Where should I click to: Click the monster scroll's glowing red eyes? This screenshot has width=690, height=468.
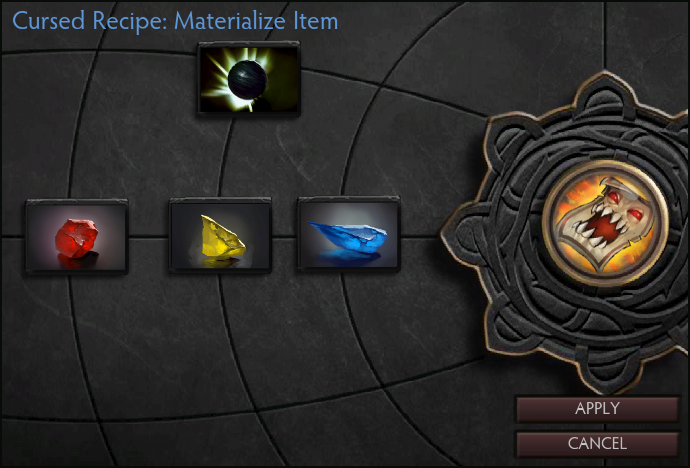pos(624,206)
